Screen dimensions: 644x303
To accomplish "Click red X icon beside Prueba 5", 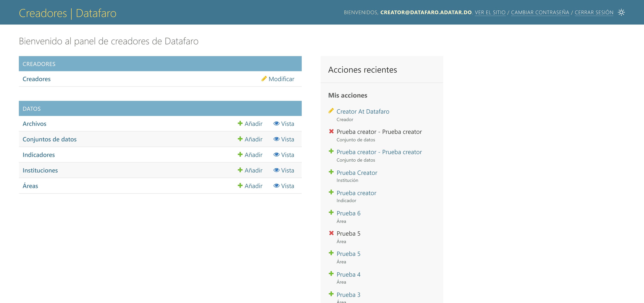I will point(331,233).
